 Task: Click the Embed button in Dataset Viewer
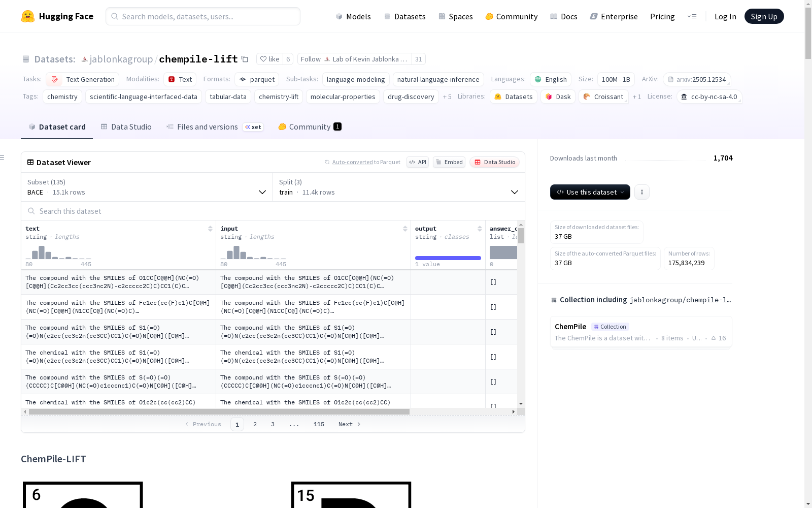(x=449, y=162)
